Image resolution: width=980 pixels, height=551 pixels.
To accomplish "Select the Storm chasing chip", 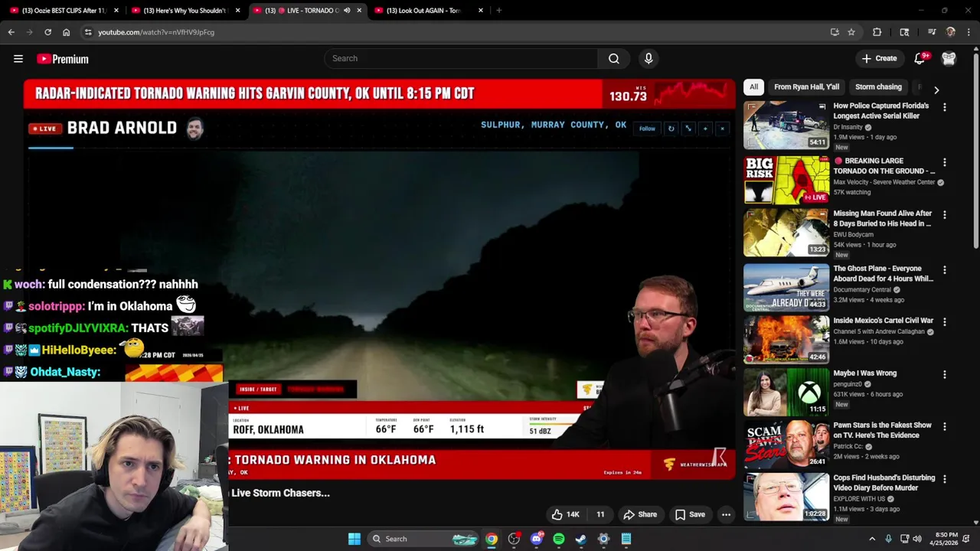I will click(x=878, y=87).
